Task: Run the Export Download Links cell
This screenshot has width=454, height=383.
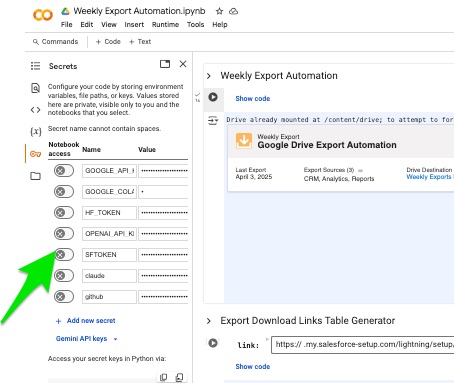Action: point(213,343)
